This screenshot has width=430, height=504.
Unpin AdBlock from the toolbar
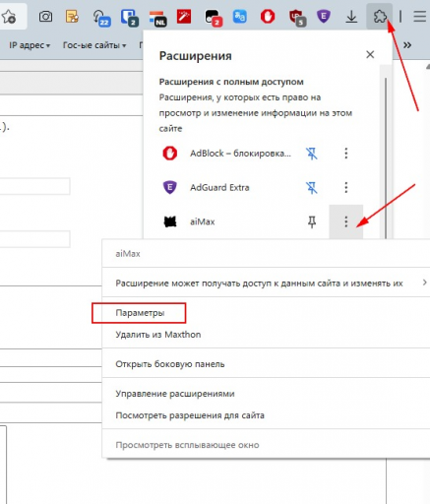coord(312,154)
